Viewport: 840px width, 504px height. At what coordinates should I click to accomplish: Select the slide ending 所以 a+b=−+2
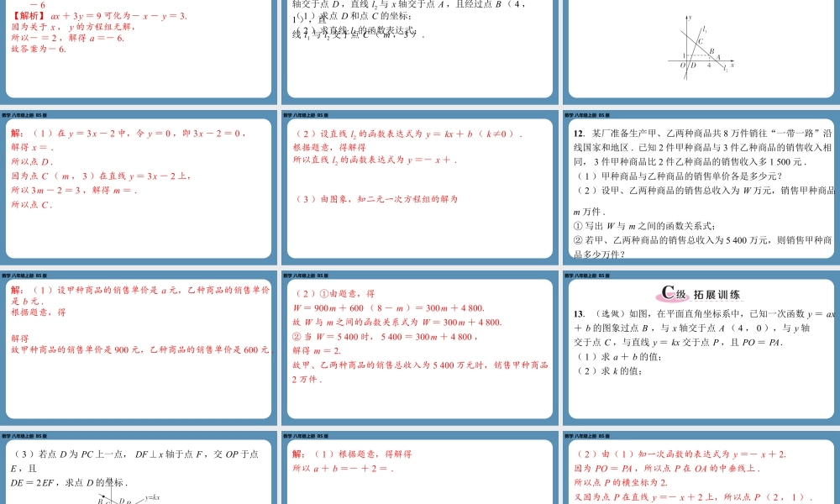[x=420, y=470]
